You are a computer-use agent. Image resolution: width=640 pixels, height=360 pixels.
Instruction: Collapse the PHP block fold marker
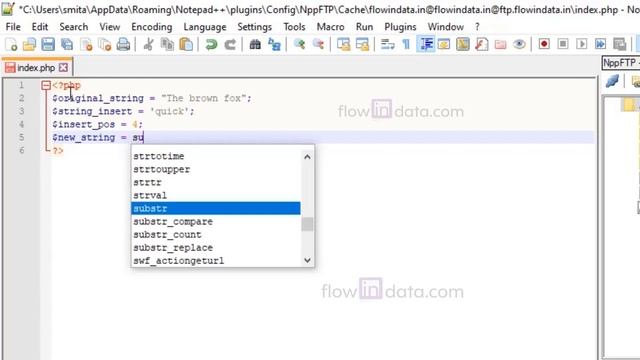46,85
